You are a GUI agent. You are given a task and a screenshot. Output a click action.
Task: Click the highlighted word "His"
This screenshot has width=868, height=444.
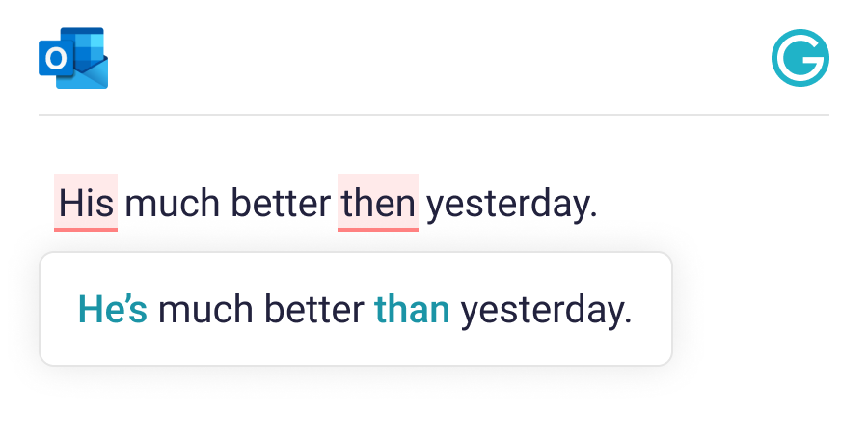click(86, 204)
